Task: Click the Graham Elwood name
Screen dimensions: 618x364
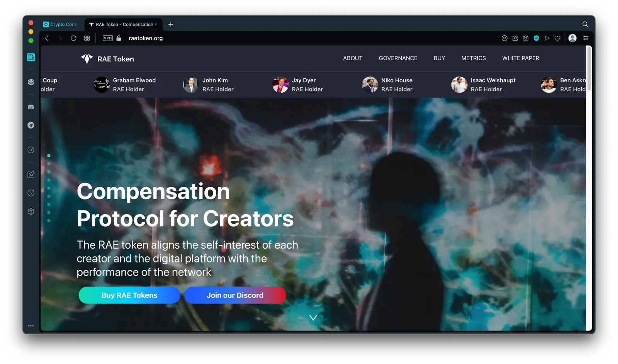Action: coord(134,80)
